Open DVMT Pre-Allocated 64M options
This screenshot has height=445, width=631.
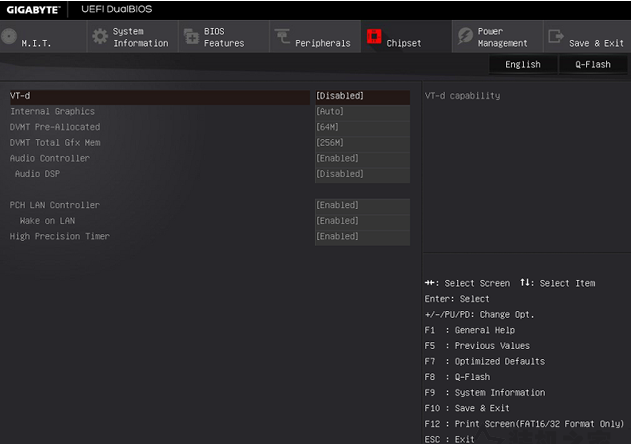pyautogui.click(x=361, y=127)
